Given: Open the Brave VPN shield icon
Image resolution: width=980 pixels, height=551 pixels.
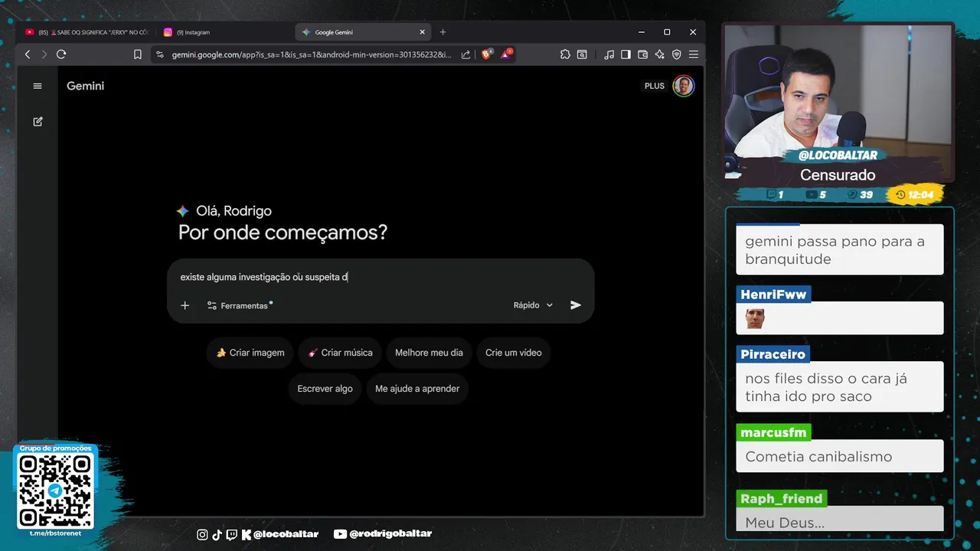Looking at the screenshot, I should click(676, 54).
